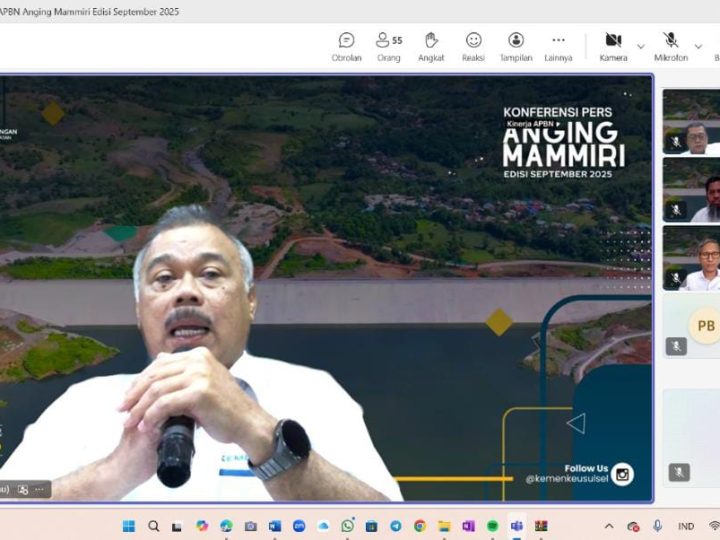
Task: Unmute the Mikrofon
Action: (670, 46)
